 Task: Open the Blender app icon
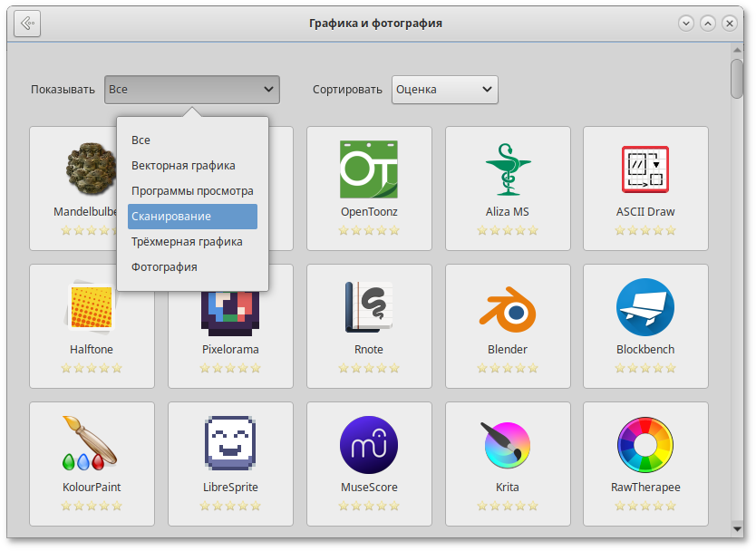pyautogui.click(x=507, y=307)
